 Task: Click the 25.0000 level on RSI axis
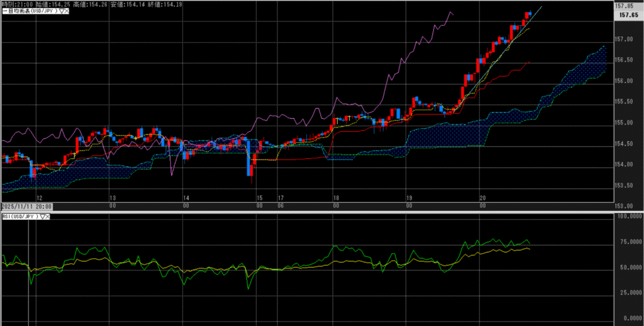[x=625, y=293]
